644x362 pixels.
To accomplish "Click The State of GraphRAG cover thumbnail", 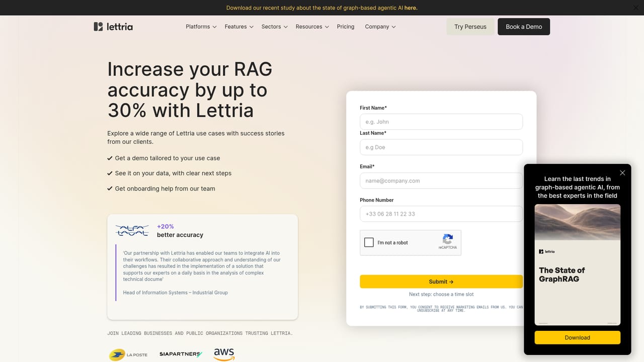I will pyautogui.click(x=578, y=265).
